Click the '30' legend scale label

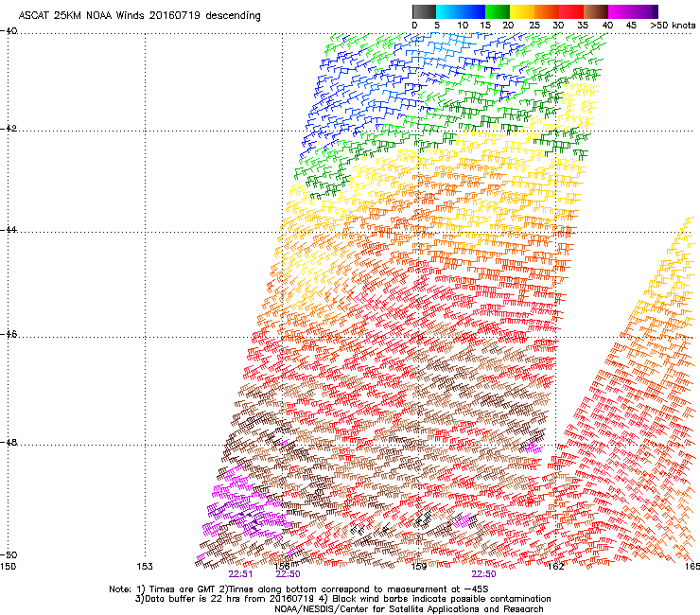558,25
